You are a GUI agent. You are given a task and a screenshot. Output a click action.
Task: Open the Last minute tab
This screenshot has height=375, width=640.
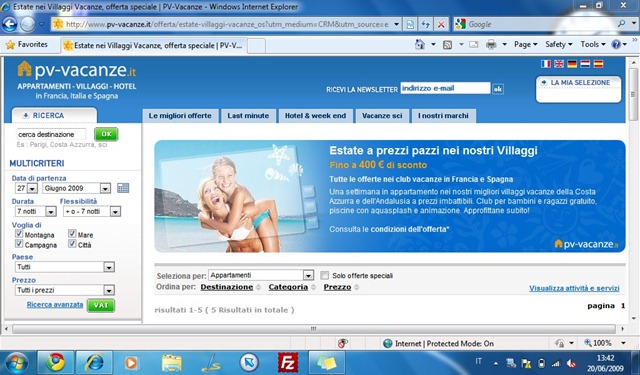(x=248, y=116)
